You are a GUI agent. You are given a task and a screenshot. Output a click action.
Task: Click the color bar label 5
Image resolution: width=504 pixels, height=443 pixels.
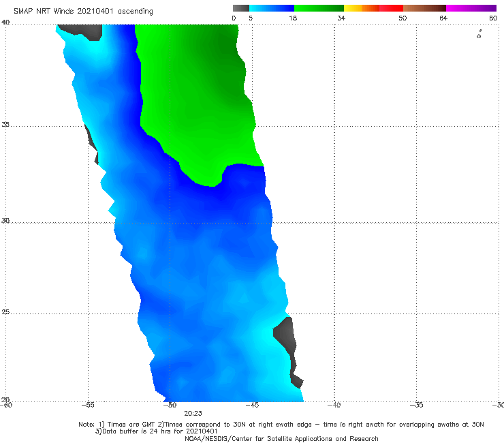(251, 18)
